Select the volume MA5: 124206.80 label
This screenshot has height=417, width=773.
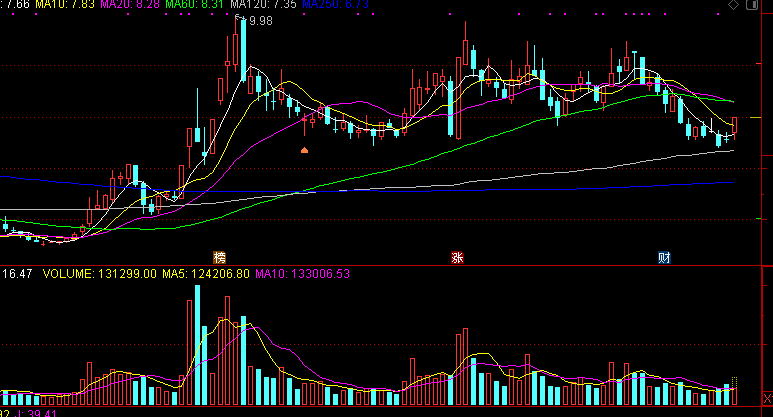click(206, 274)
